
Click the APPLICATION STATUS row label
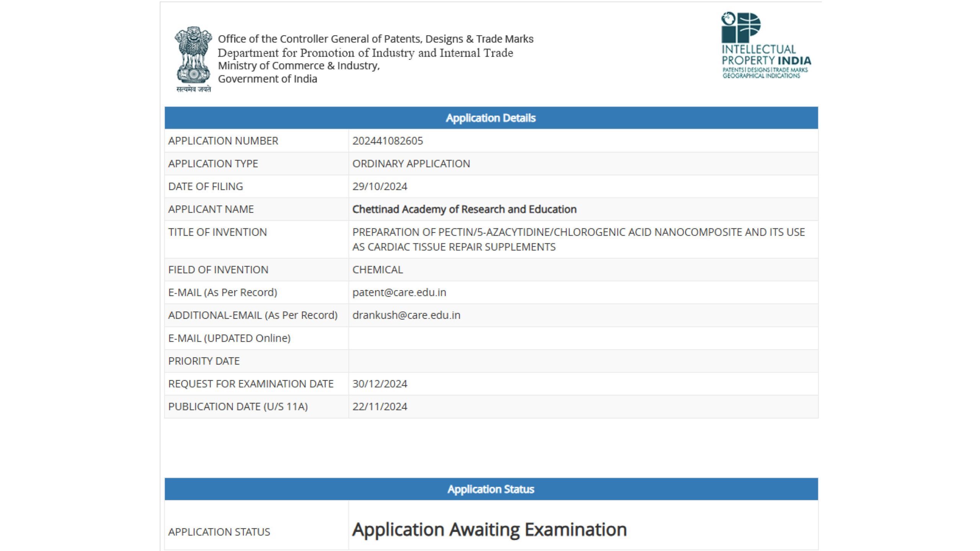coord(219,532)
